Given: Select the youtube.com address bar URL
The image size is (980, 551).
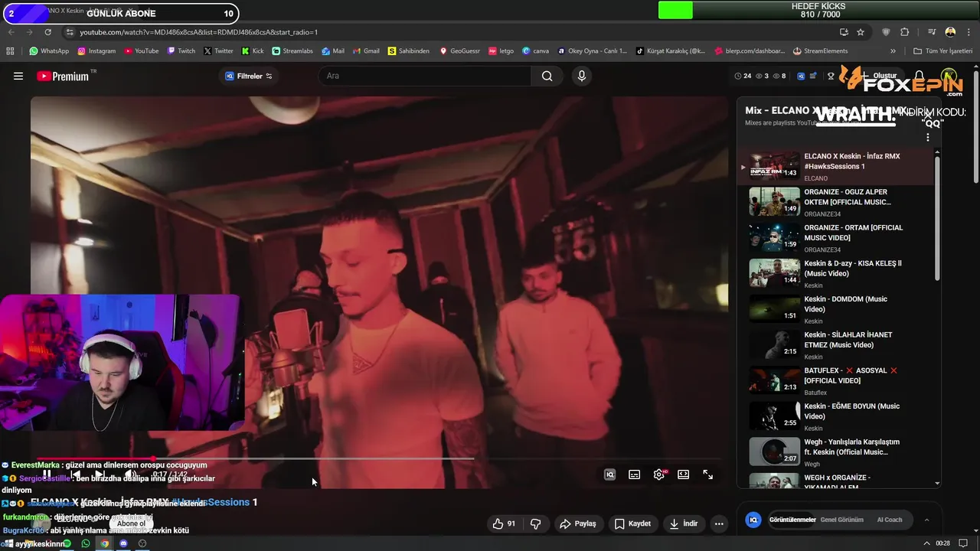Looking at the screenshot, I should coord(199,32).
